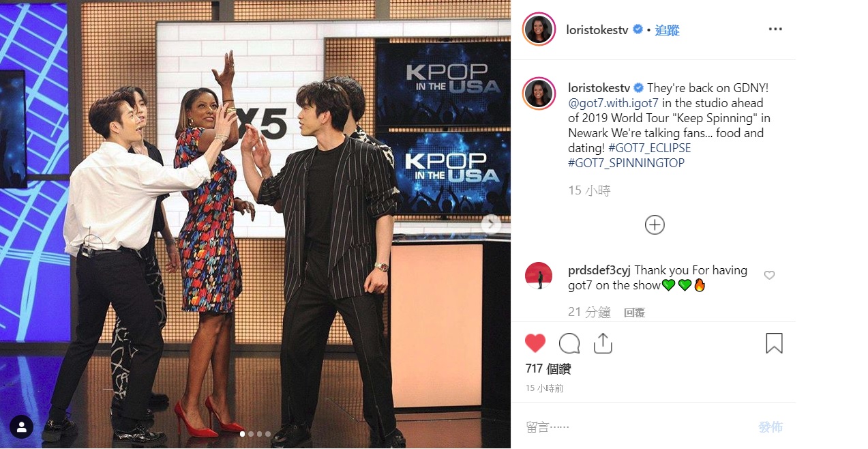The height and width of the screenshot is (449, 868).
Task: Follow loristokestv with the 追蹤 link
Action: (x=667, y=30)
